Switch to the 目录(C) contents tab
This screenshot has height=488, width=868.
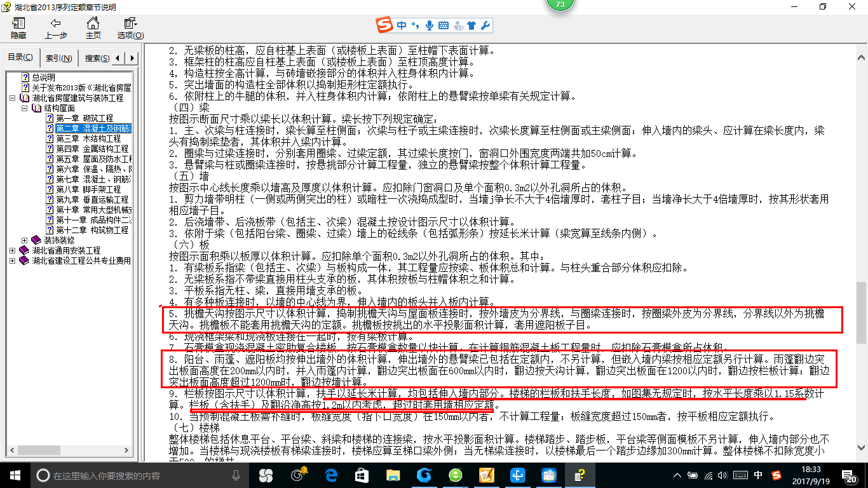pyautogui.click(x=20, y=58)
